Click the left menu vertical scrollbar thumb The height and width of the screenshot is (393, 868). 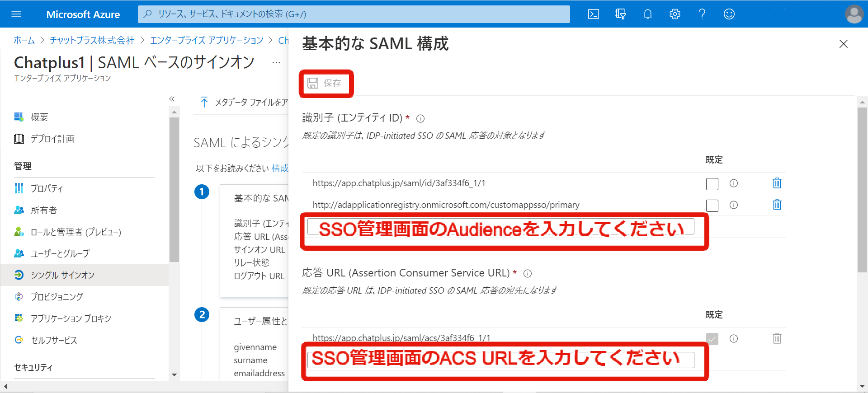pos(174,189)
